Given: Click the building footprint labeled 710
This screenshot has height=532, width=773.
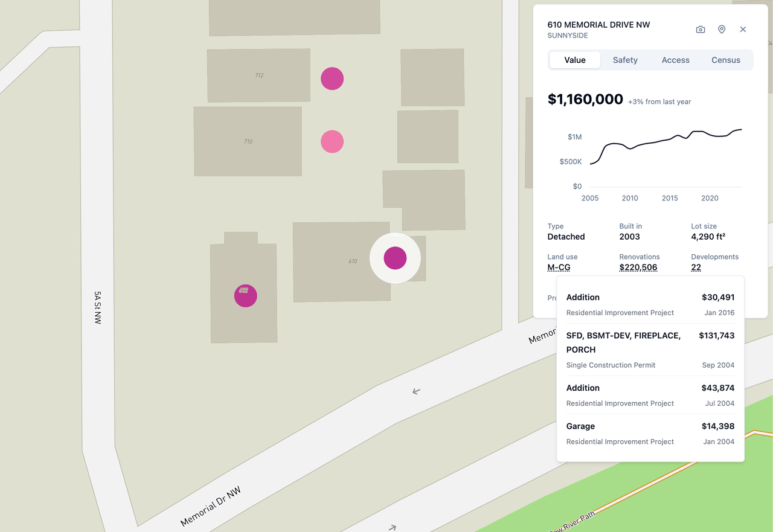Looking at the screenshot, I should (x=248, y=141).
